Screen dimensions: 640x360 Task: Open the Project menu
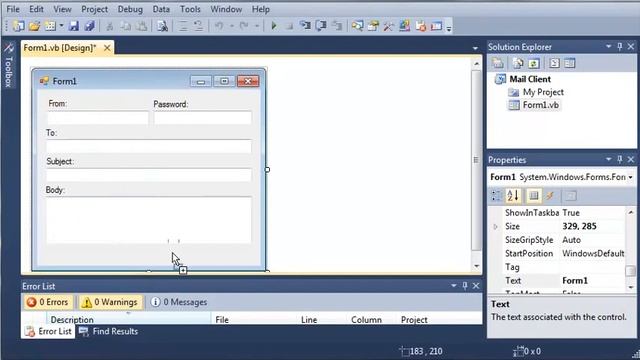pos(94,9)
